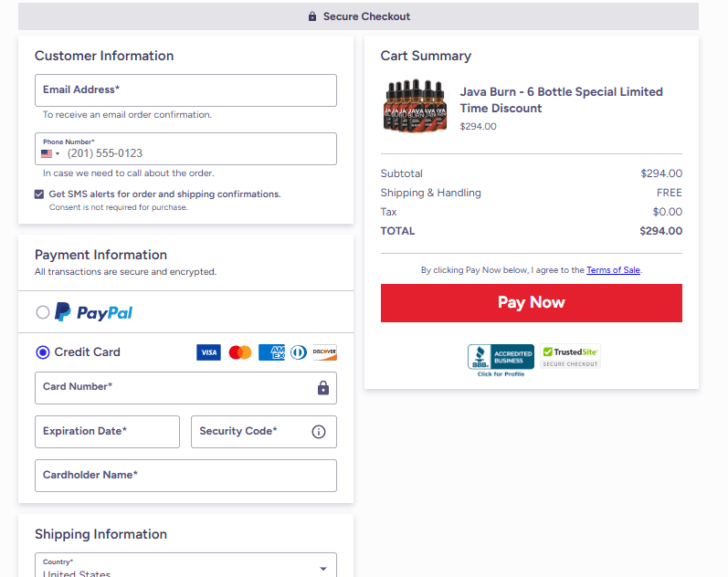The width and height of the screenshot is (728, 577).
Task: Focus the Phone Number field
Action: tap(185, 149)
